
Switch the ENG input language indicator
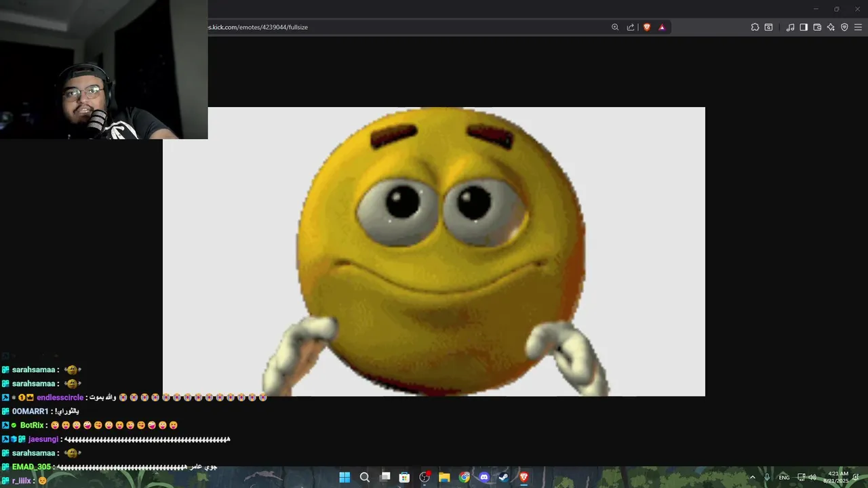[784, 478]
